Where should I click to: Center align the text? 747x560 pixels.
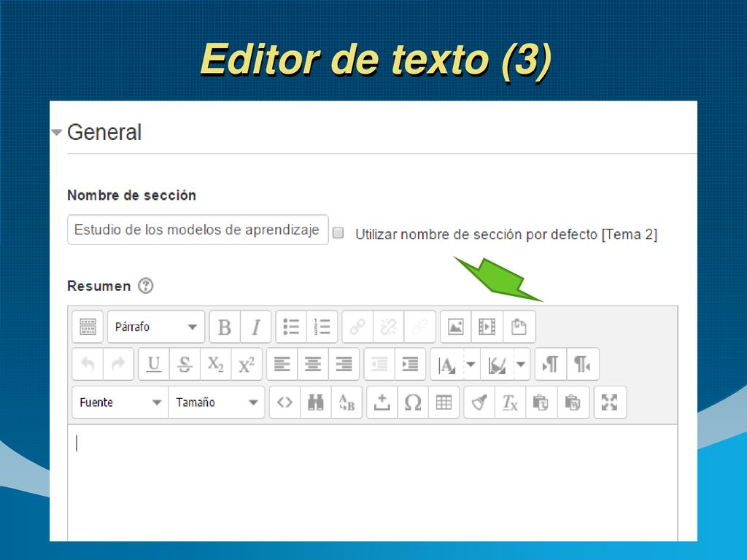click(313, 365)
